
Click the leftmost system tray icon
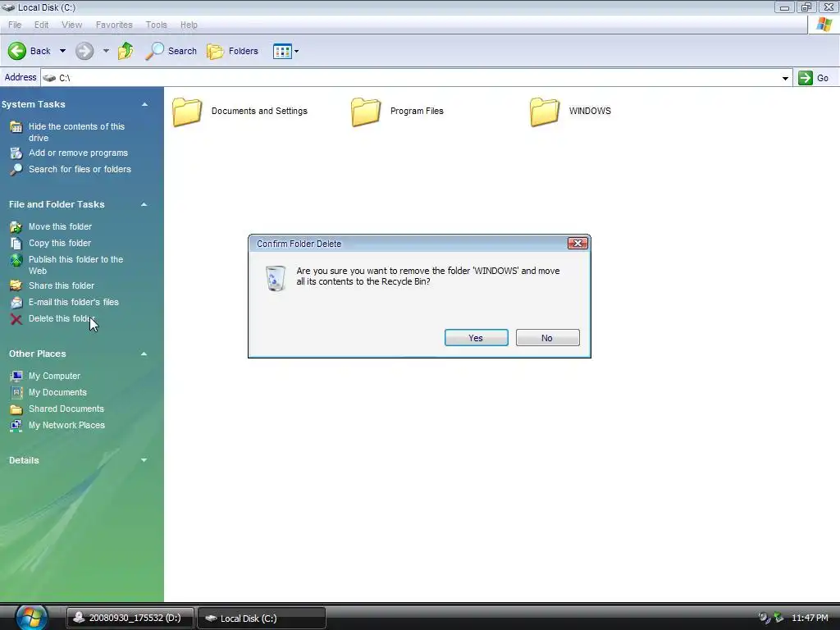coord(765,619)
